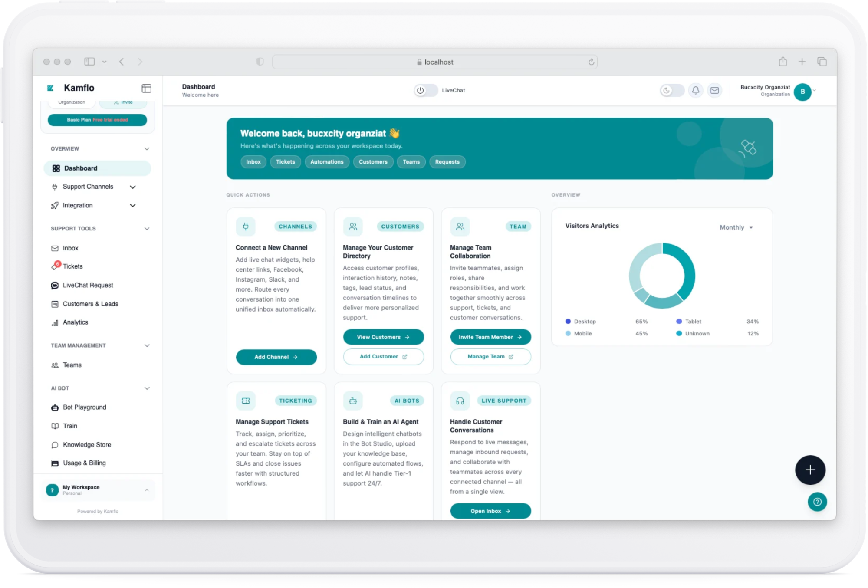Open the mail envelope icon in header

(714, 90)
